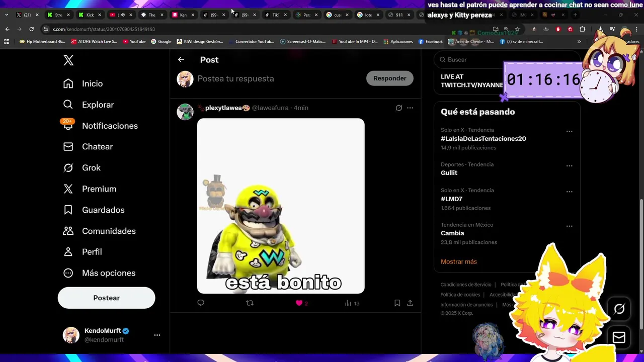
Task: Open options for Gullit trend
Action: tap(569, 166)
